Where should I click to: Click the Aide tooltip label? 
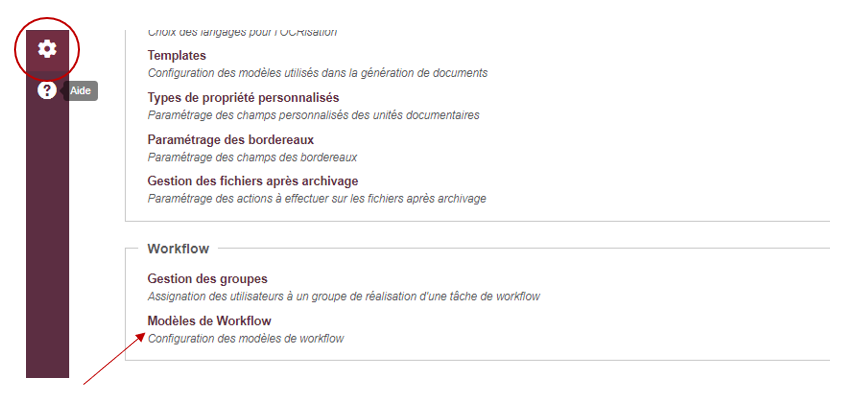(81, 91)
